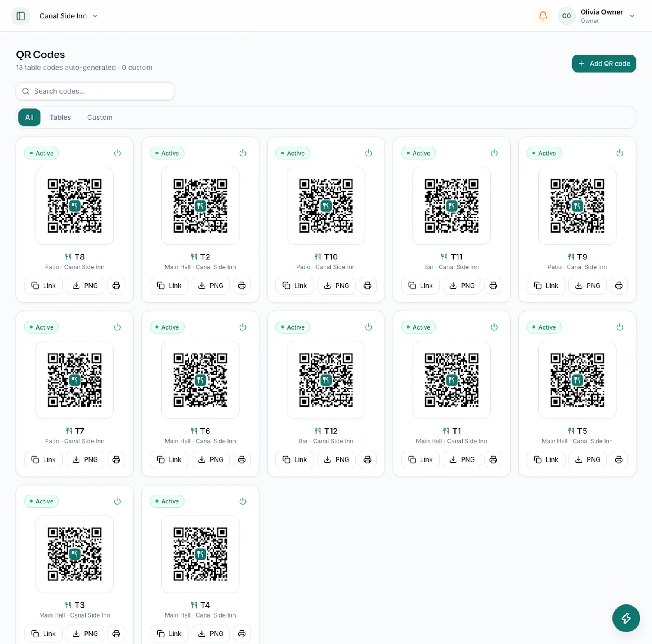Deactivate T9 with its power icon
The width and height of the screenshot is (652, 644).
point(620,153)
